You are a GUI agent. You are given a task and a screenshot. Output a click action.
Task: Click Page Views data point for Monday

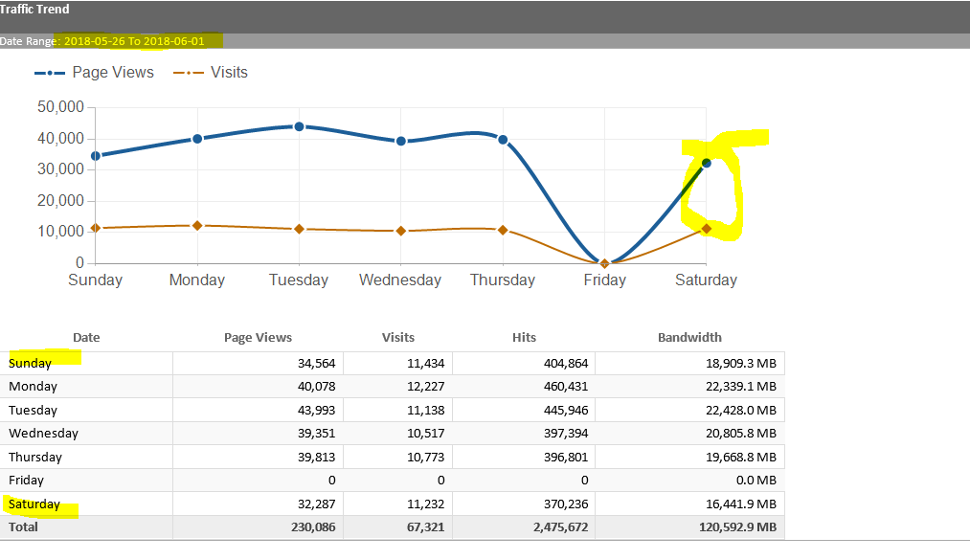(197, 138)
